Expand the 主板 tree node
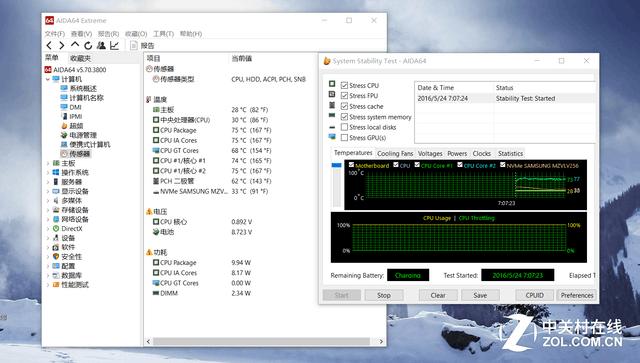This screenshot has height=363, width=640. [48, 163]
